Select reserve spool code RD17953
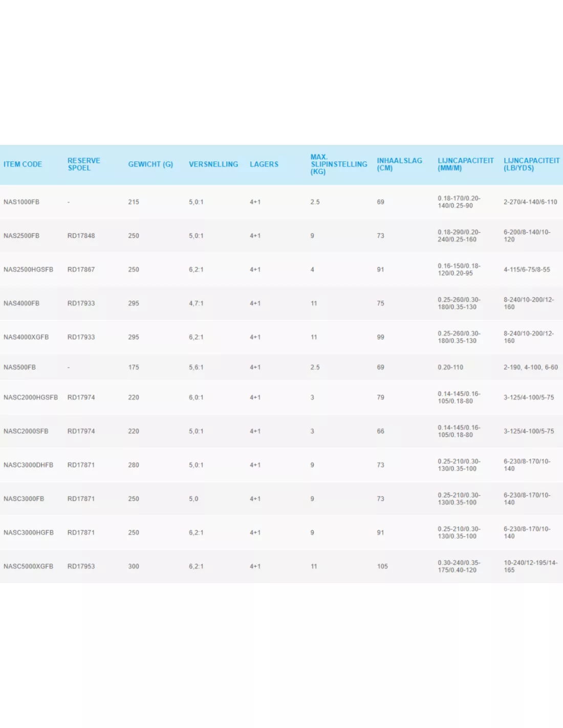This screenshot has width=563, height=728. pyautogui.click(x=81, y=567)
